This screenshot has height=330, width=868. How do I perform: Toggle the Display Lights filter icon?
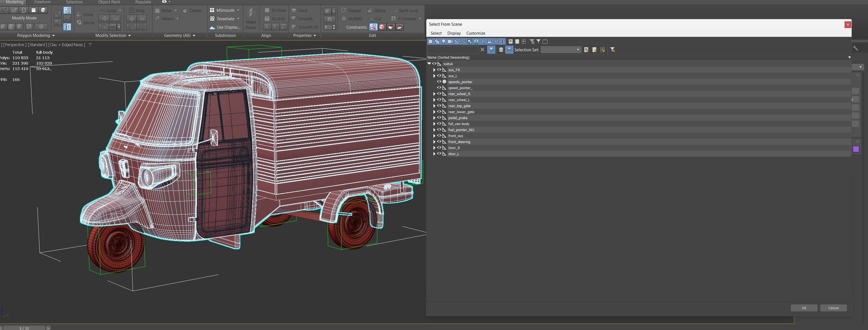pos(443,42)
